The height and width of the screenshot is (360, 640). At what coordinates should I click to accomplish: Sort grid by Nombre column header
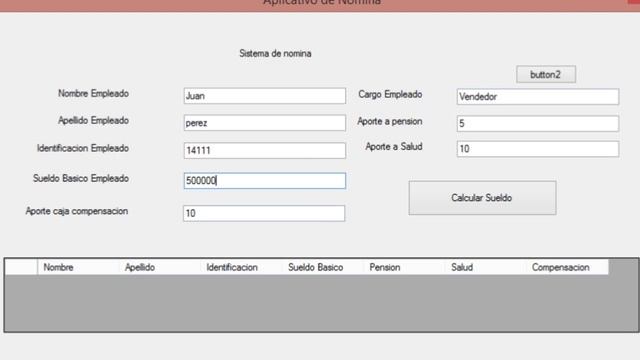[78, 267]
